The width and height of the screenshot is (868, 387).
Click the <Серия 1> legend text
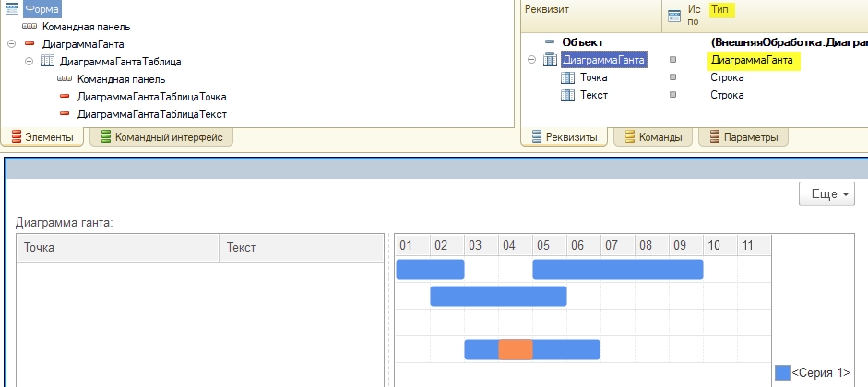[x=821, y=372]
